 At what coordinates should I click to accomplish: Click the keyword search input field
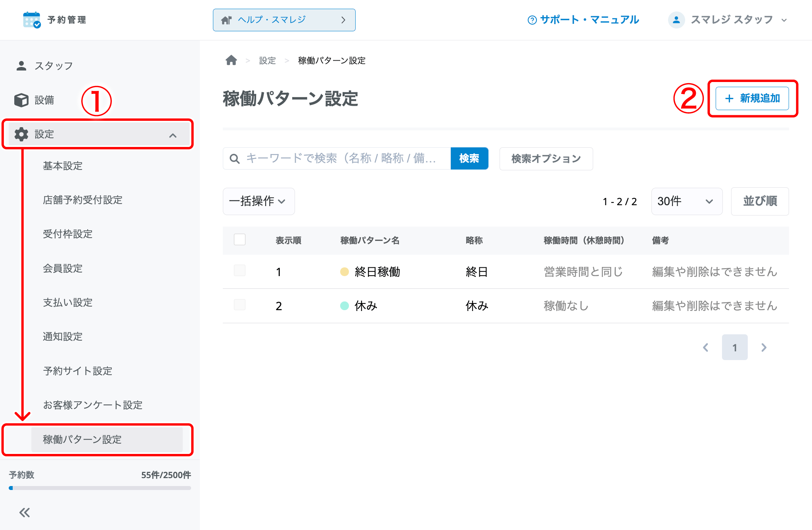[x=337, y=158]
